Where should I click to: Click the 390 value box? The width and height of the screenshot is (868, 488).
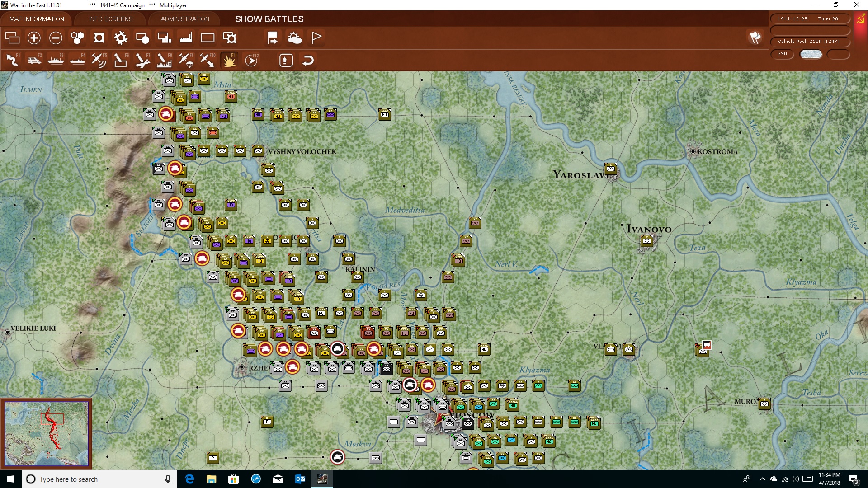(x=783, y=54)
